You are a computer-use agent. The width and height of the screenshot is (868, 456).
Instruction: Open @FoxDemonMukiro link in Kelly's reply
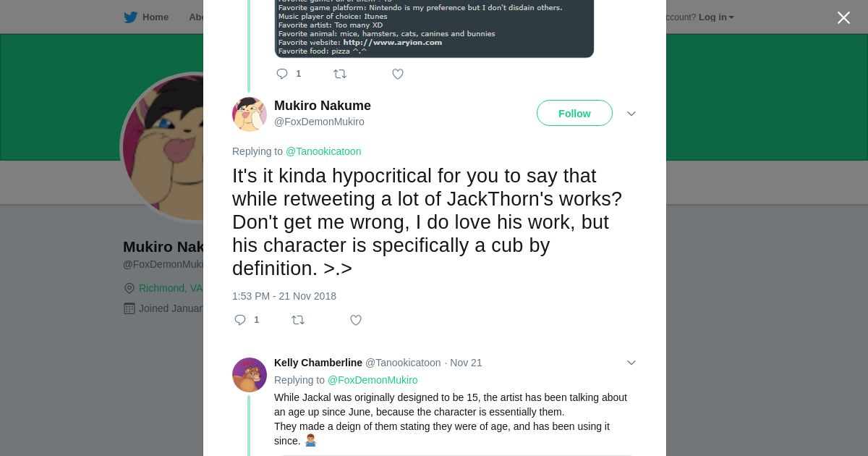coord(373,380)
